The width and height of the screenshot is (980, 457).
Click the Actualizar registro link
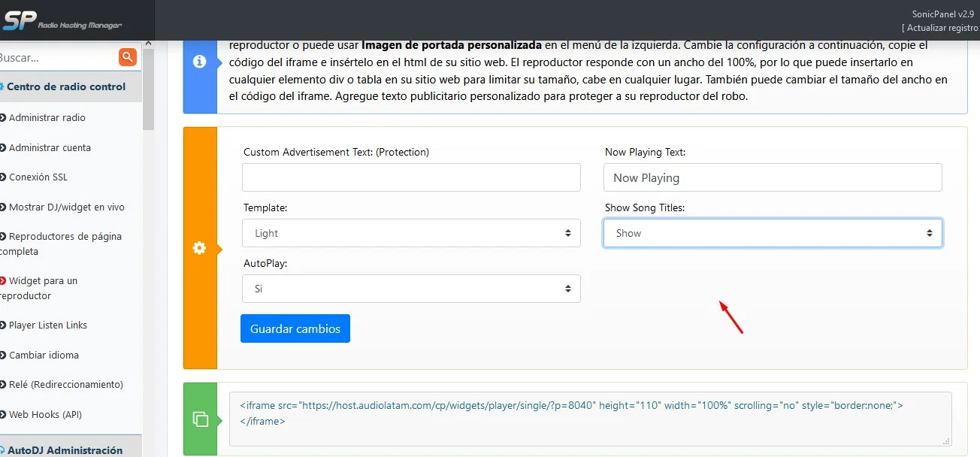(940, 28)
